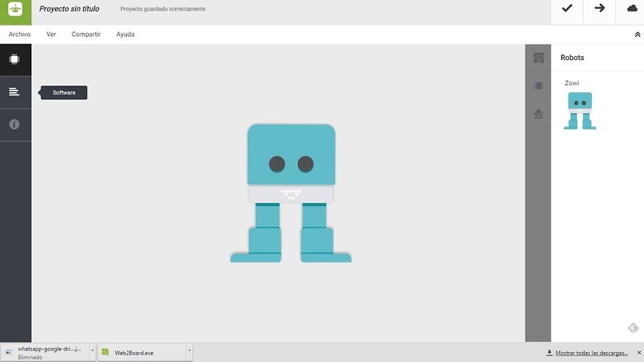Collapse the menu bar with the double chevron
Image resolution: width=644 pixels, height=362 pixels.
(x=637, y=35)
